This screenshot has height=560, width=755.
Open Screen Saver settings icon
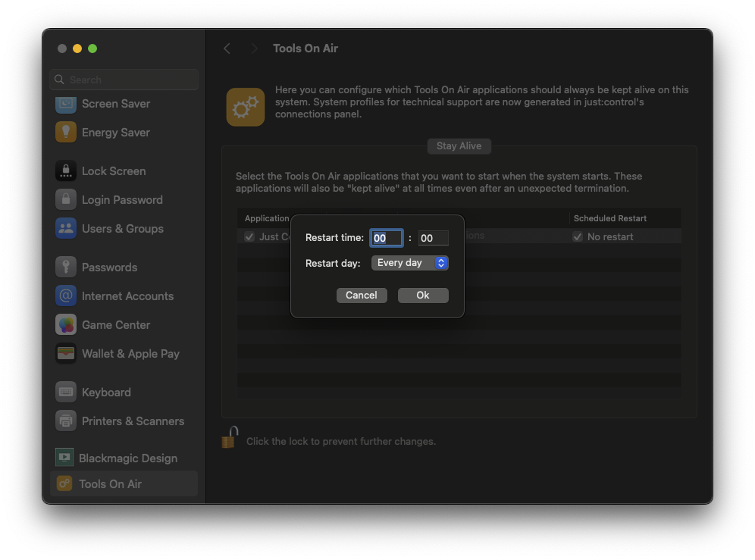[x=66, y=104]
